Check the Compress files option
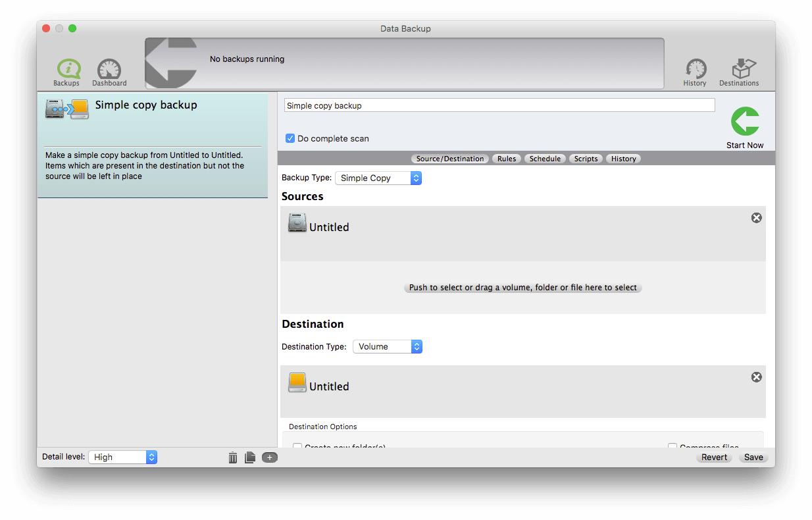 tap(672, 447)
